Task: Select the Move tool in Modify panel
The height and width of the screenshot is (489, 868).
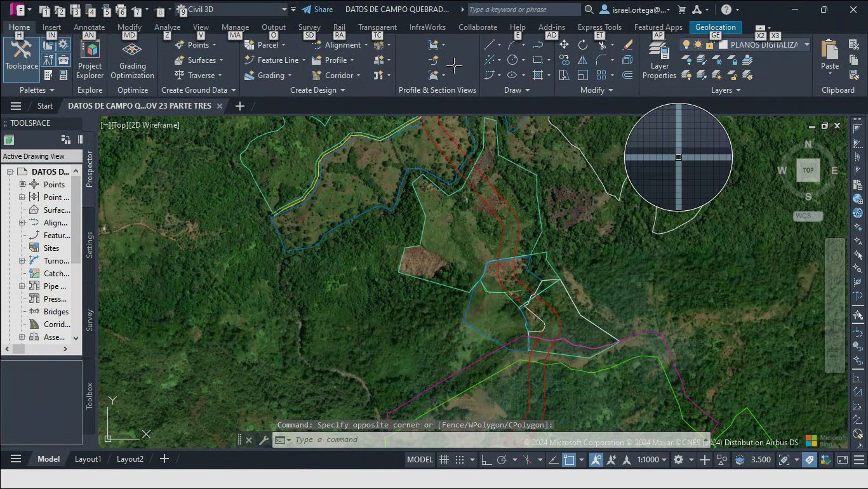Action: 564,45
